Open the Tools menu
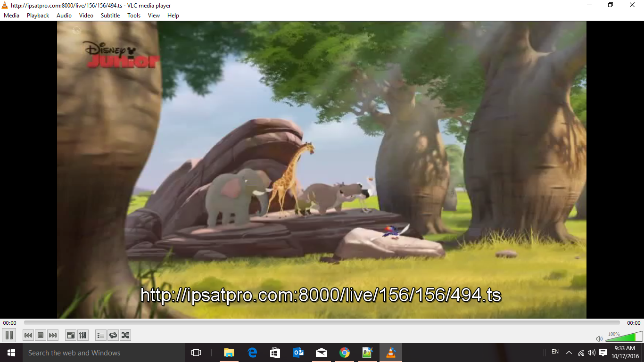Screen dimensions: 644x362 click(x=134, y=16)
